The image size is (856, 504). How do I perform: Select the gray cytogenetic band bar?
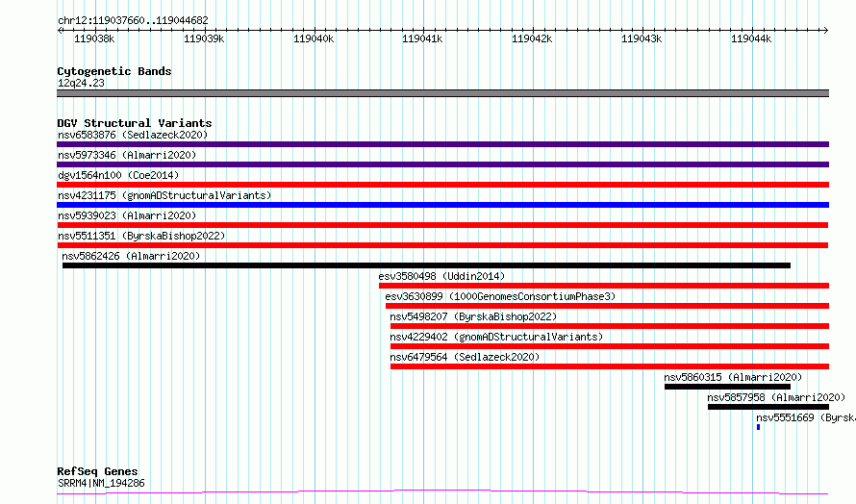(442, 93)
